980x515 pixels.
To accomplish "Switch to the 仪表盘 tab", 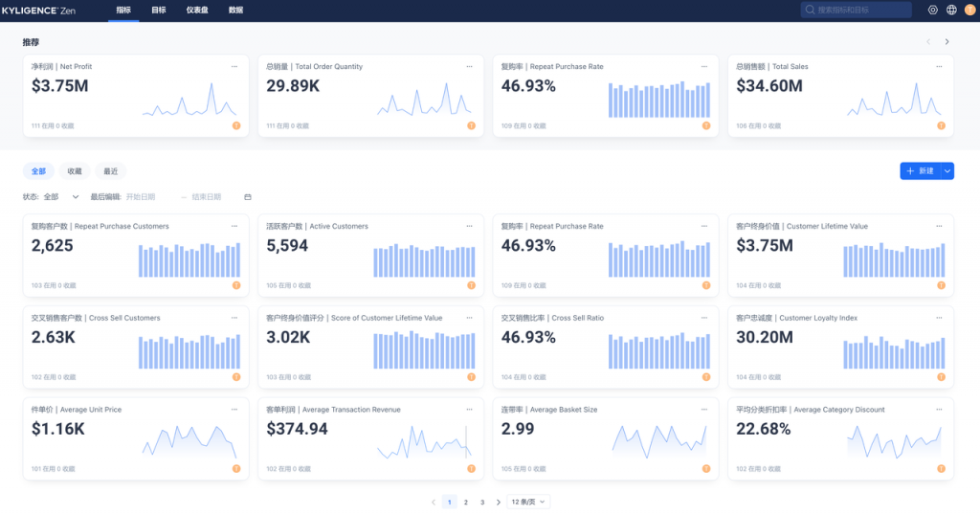I will click(x=197, y=10).
